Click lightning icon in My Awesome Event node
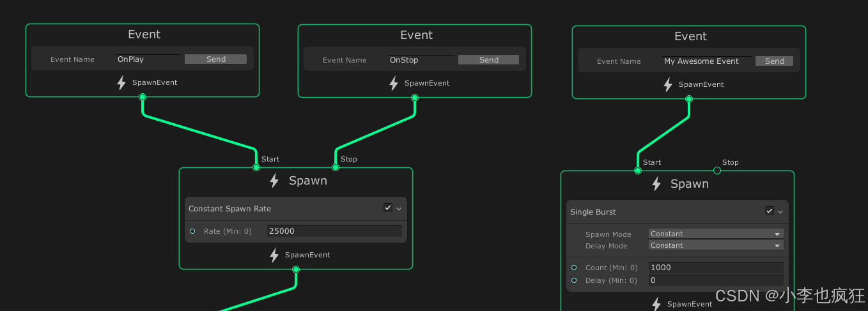 point(668,85)
